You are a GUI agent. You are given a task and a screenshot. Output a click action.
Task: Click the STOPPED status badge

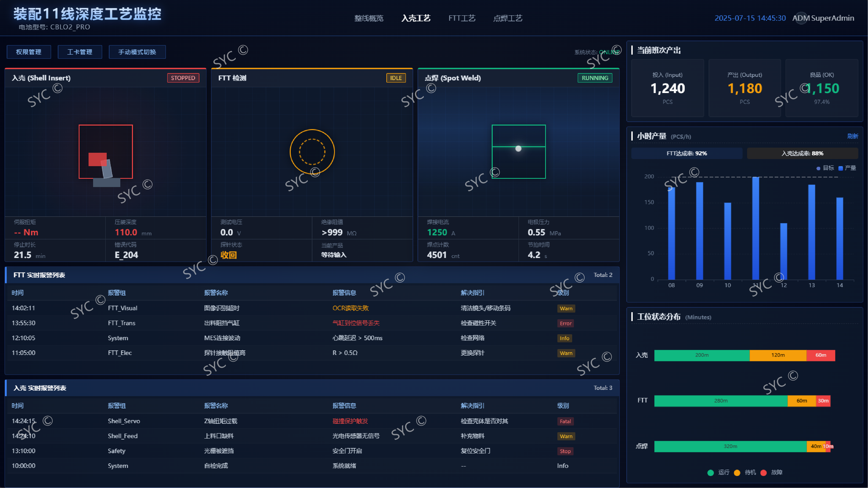pyautogui.click(x=183, y=78)
